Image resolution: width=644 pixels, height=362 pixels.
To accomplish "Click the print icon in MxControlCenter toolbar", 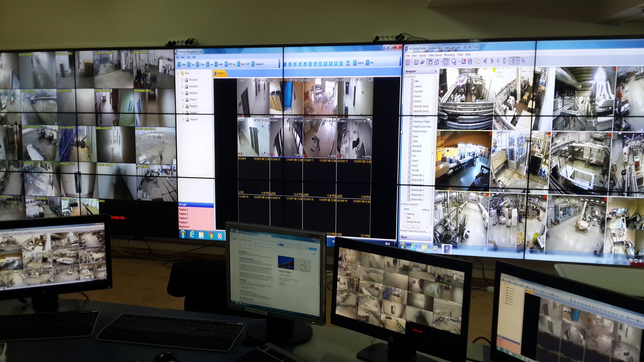I will 470,61.
